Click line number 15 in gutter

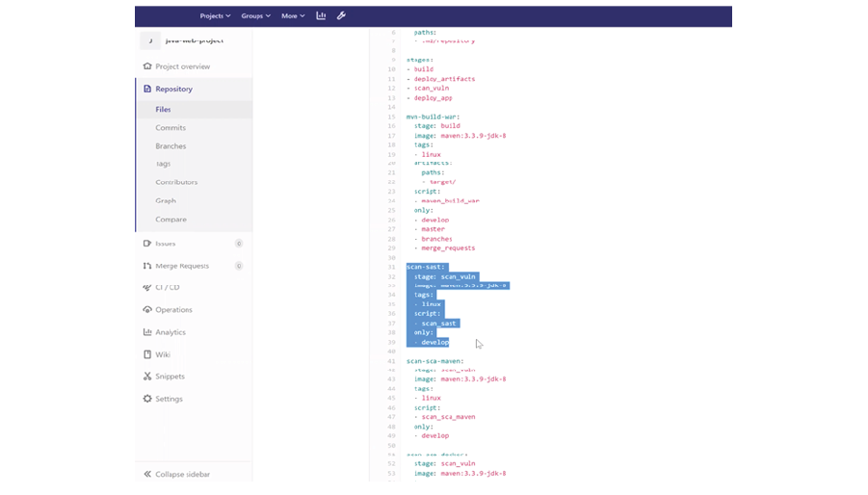pyautogui.click(x=392, y=117)
